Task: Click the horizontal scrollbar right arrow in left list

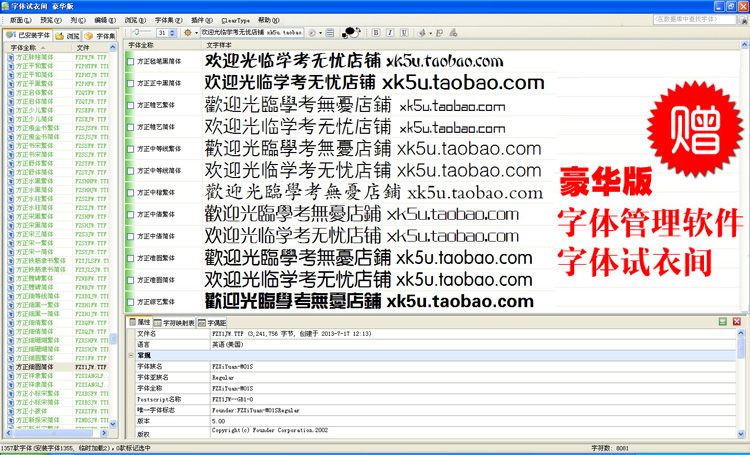Action: 104,433
